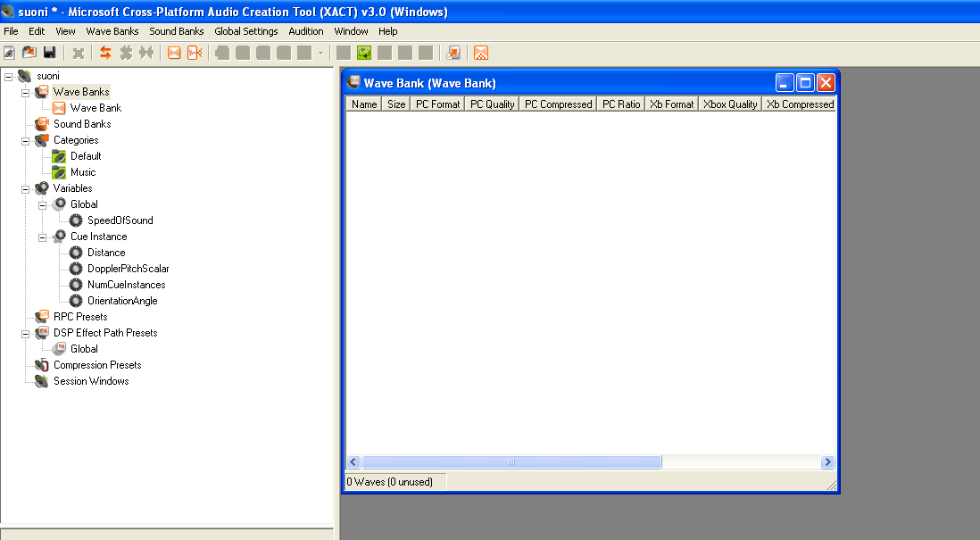Collapse the Wave Banks tree node
Viewport: 980px width, 540px height.
26,93
